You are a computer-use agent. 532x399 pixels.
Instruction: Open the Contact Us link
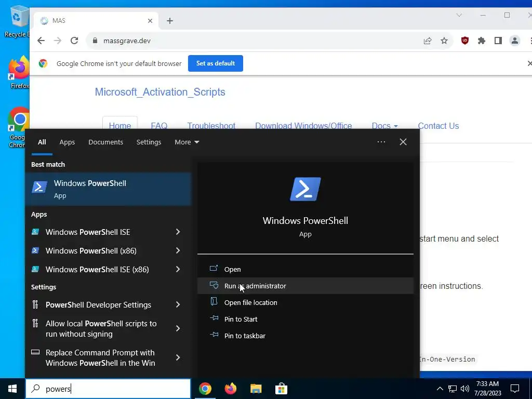(438, 126)
